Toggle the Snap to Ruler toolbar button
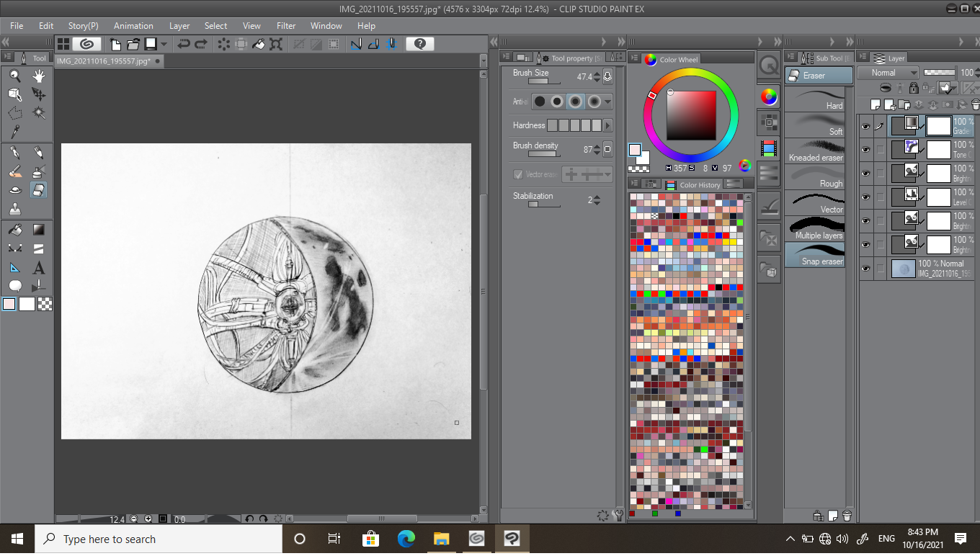980x556 pixels. coord(356,44)
